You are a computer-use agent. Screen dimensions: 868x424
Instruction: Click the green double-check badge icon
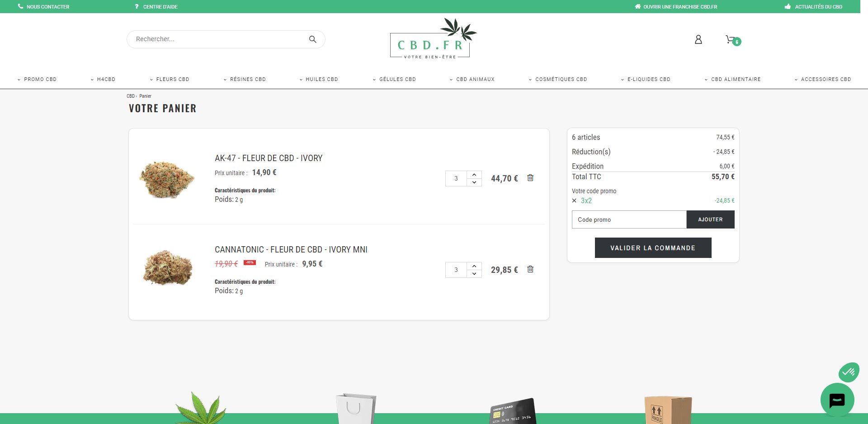(849, 372)
